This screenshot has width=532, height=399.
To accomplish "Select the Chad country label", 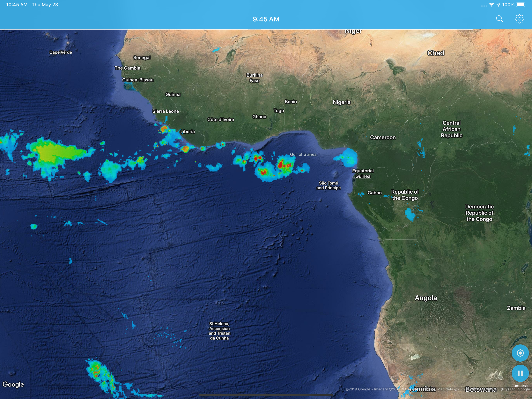I will [436, 53].
